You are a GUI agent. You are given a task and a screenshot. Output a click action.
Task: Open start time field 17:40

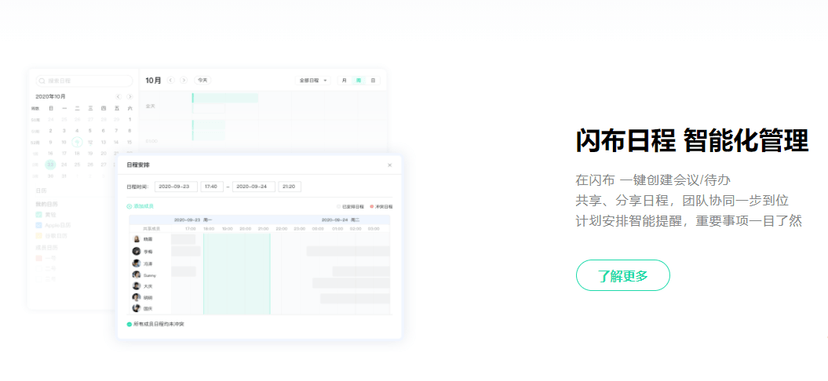point(212,186)
